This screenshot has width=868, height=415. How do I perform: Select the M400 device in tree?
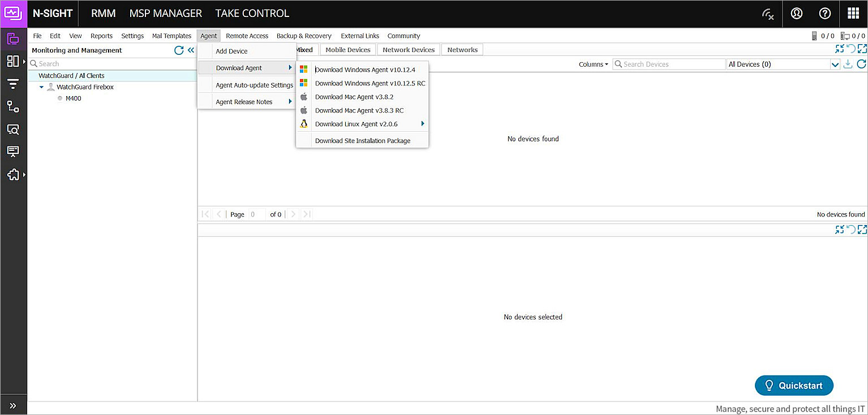73,98
